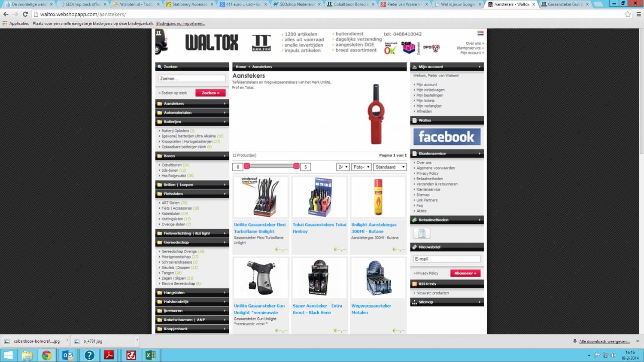Click the payment method invoice icon

coord(422,233)
